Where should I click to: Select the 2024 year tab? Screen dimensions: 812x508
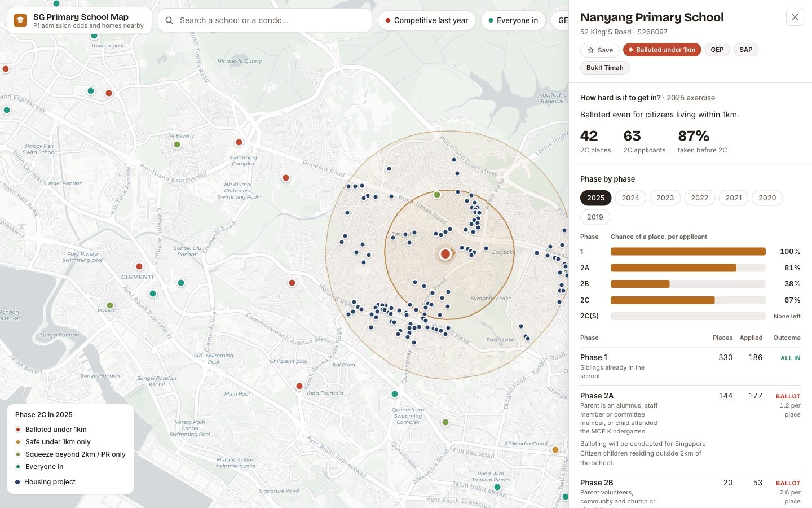tap(630, 198)
